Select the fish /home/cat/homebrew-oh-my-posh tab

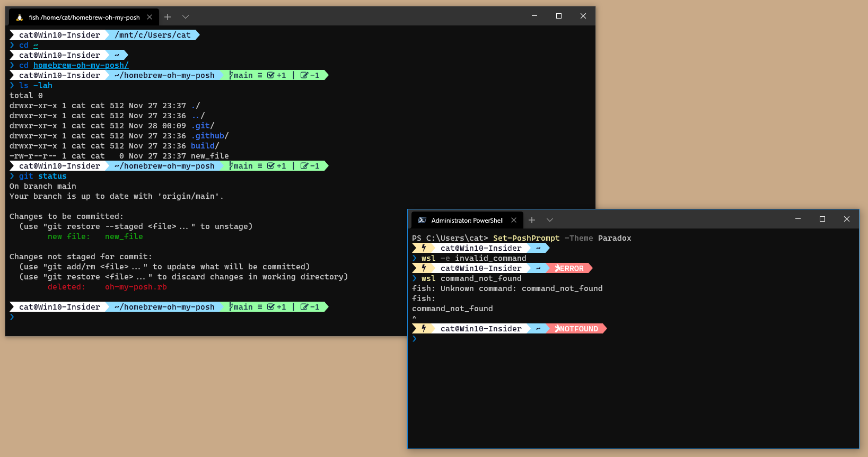[84, 17]
